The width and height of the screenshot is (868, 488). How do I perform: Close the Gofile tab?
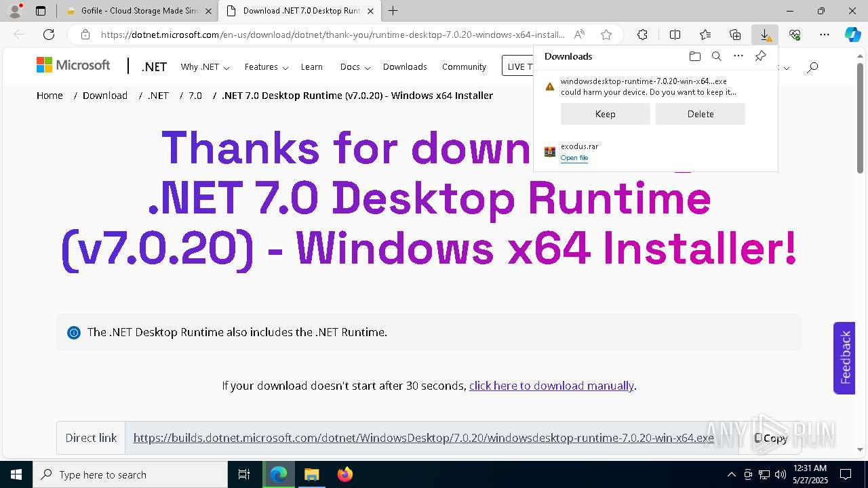coord(208,11)
